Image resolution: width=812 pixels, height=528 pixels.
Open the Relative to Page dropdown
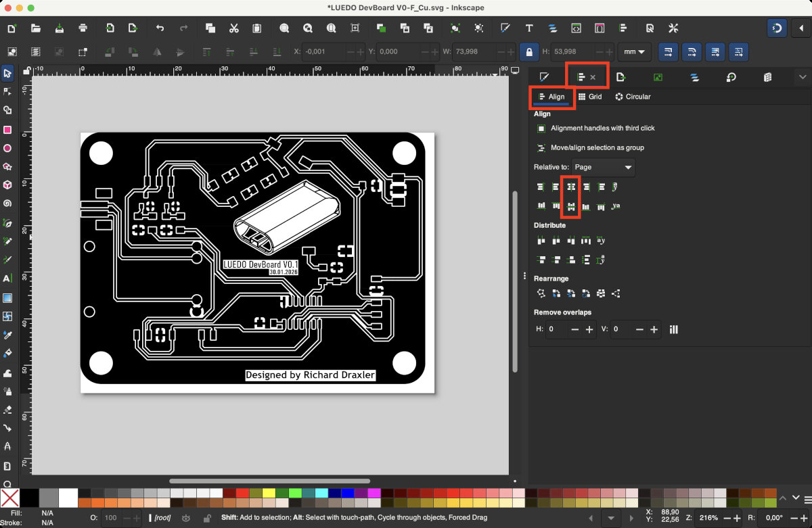click(604, 167)
